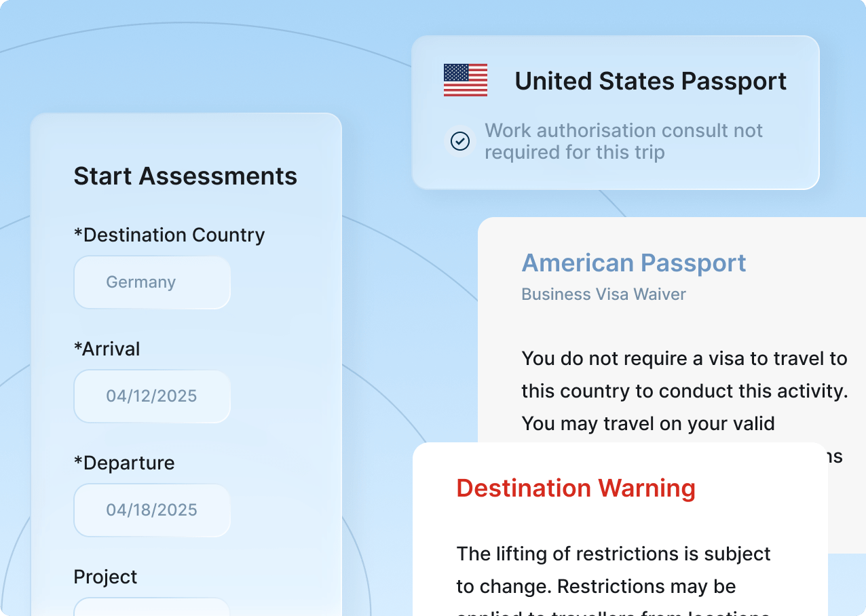Click the Business Visa Waiver subtitle
Viewport: 866px width, 616px height.
pos(603,294)
